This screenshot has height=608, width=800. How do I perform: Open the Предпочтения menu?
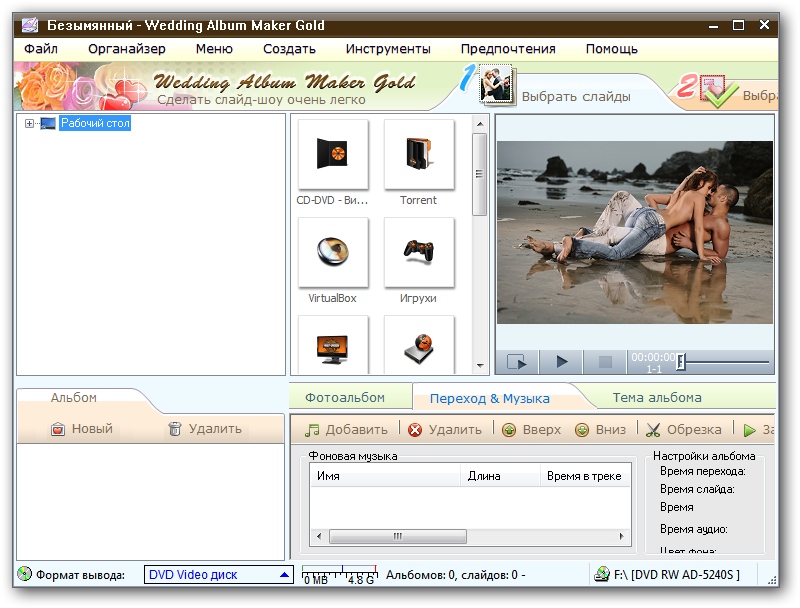[x=508, y=49]
